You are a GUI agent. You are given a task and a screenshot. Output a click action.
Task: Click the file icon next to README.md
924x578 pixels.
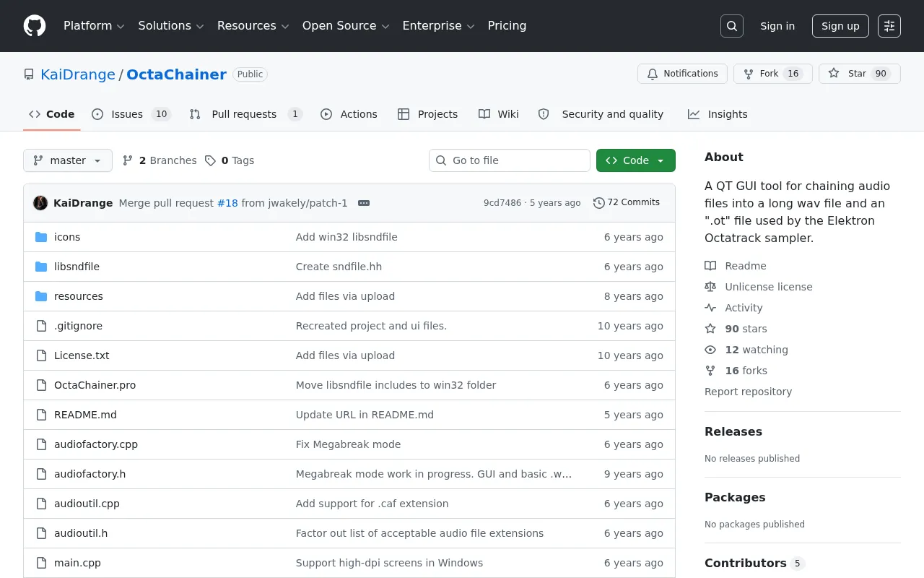41,415
